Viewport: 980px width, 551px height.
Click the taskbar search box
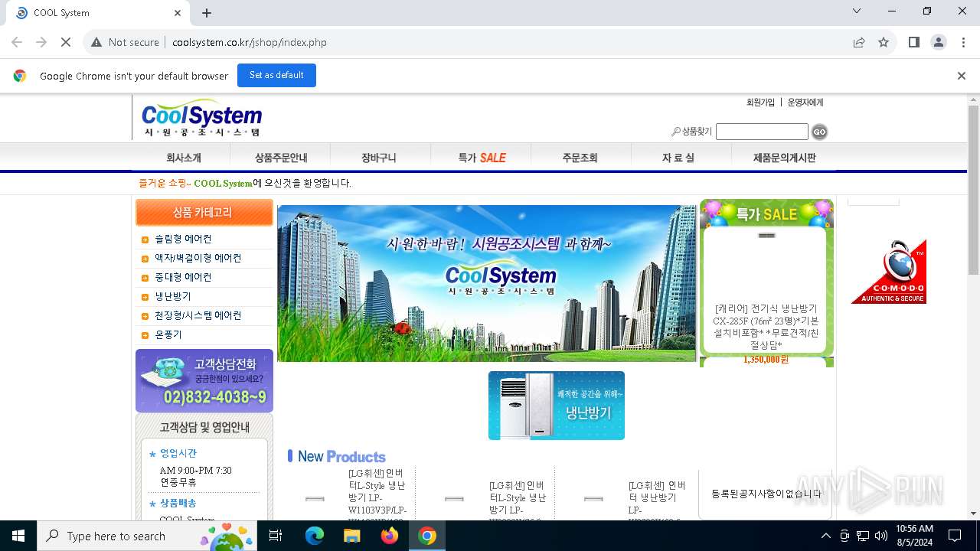148,536
